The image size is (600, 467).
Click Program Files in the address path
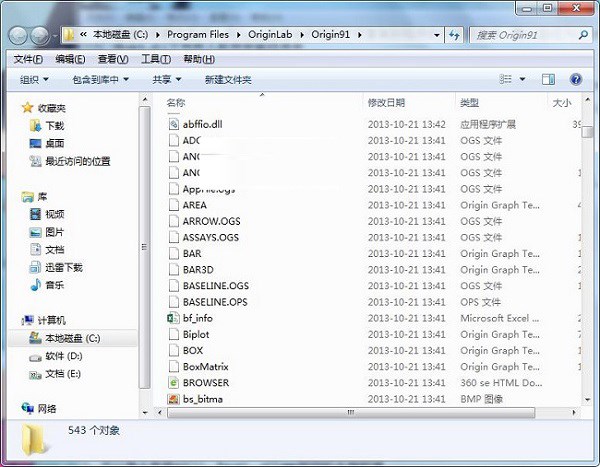pos(198,35)
